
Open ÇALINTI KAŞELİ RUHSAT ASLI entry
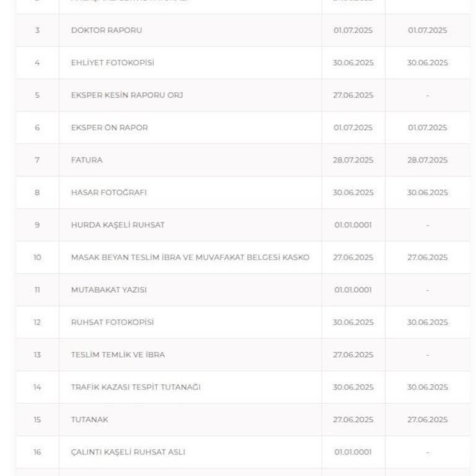(128, 452)
